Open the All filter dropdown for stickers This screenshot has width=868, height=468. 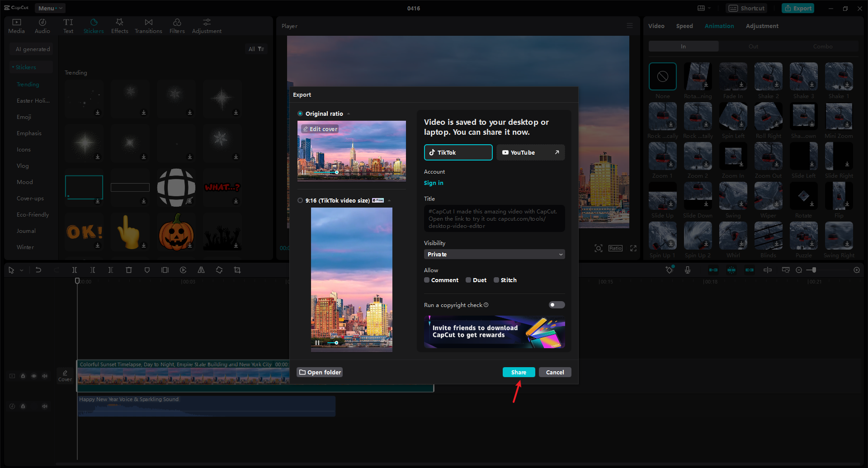256,49
